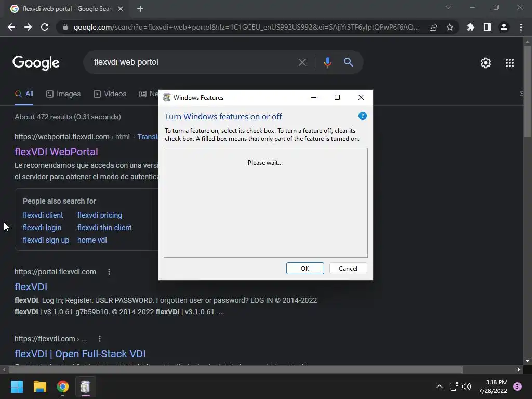Minimize the Windows Features dialog
The height and width of the screenshot is (399, 532).
click(x=314, y=97)
